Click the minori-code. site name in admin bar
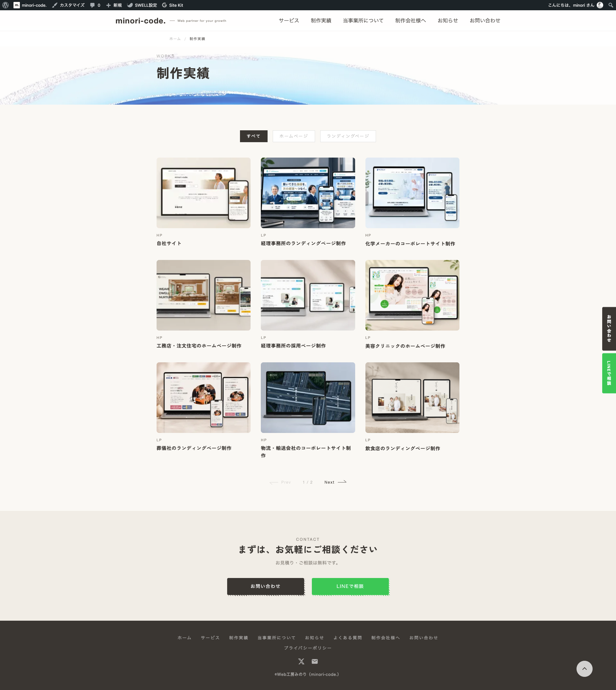Viewport: 616px width, 690px height. [x=30, y=5]
